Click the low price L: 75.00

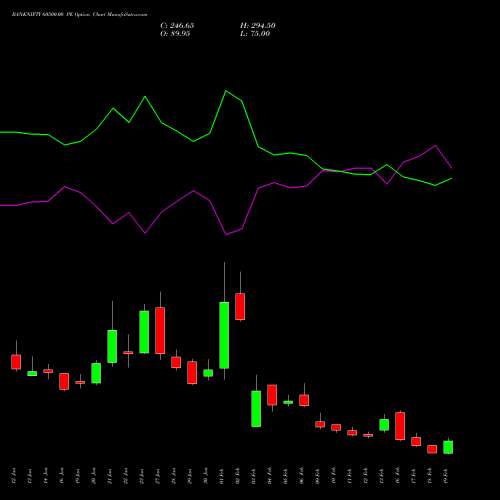[x=255, y=33]
